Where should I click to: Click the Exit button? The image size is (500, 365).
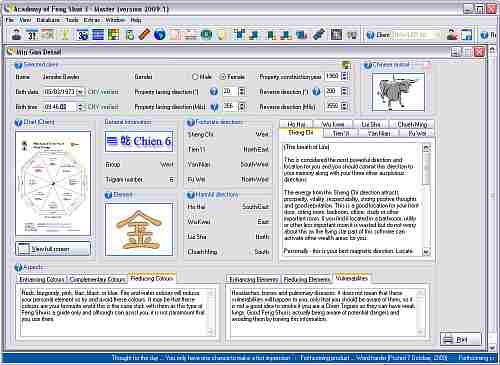[461, 340]
